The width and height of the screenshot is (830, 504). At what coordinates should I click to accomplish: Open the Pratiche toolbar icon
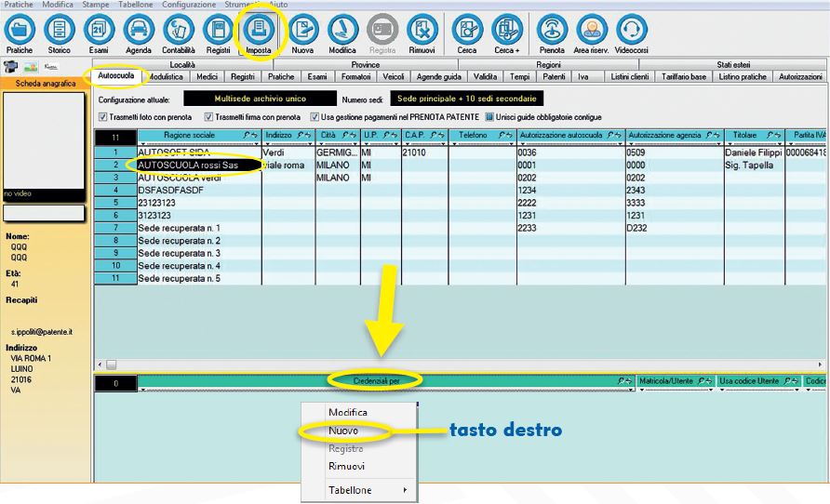pos(19,33)
